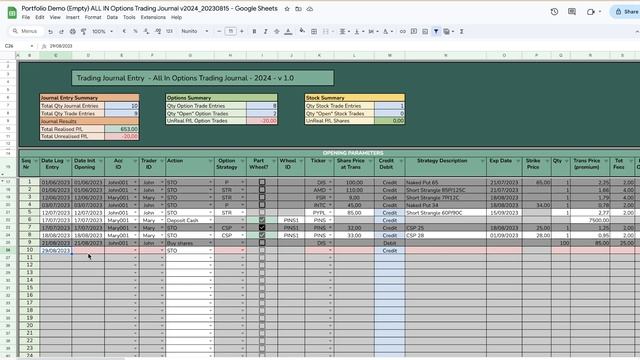Image resolution: width=640 pixels, height=360 pixels.
Task: Open Action dropdown in row Seq 10
Action: (211, 251)
